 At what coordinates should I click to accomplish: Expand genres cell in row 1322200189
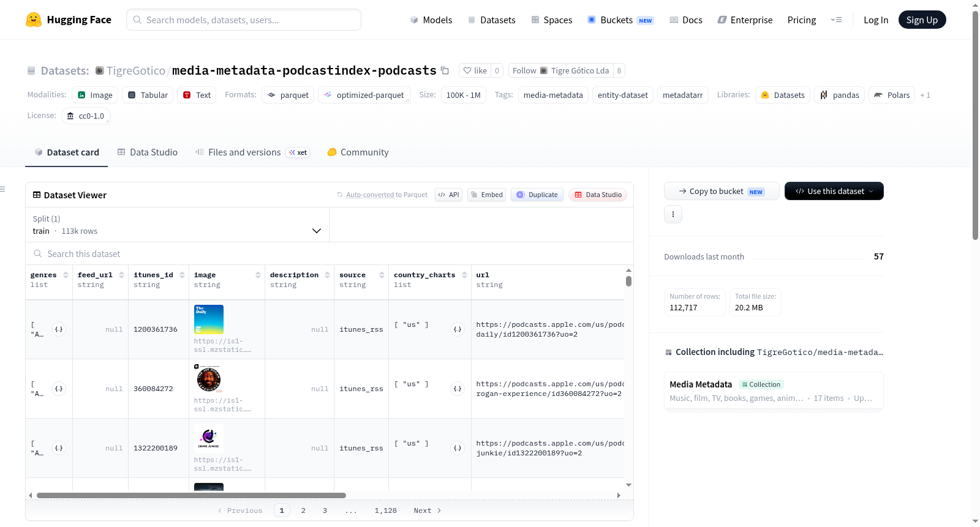[x=59, y=448]
